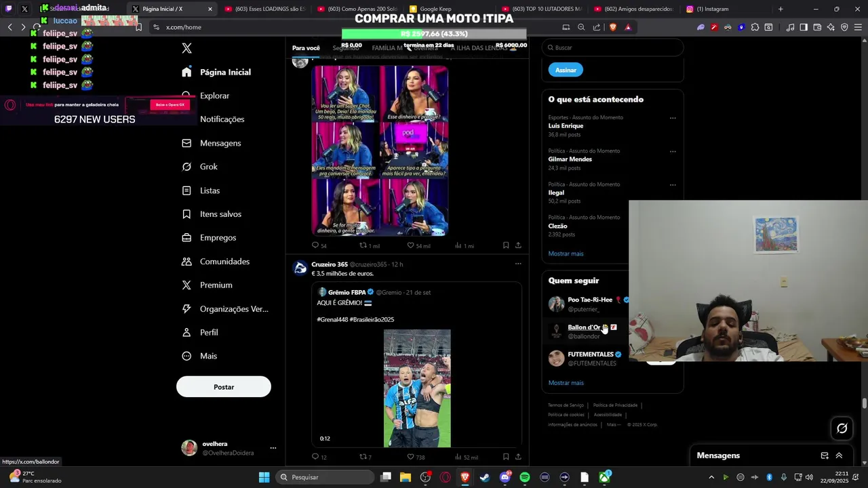Open the Gilmar Mendes trending topic
Screen dimensions: 868x488
(x=570, y=159)
